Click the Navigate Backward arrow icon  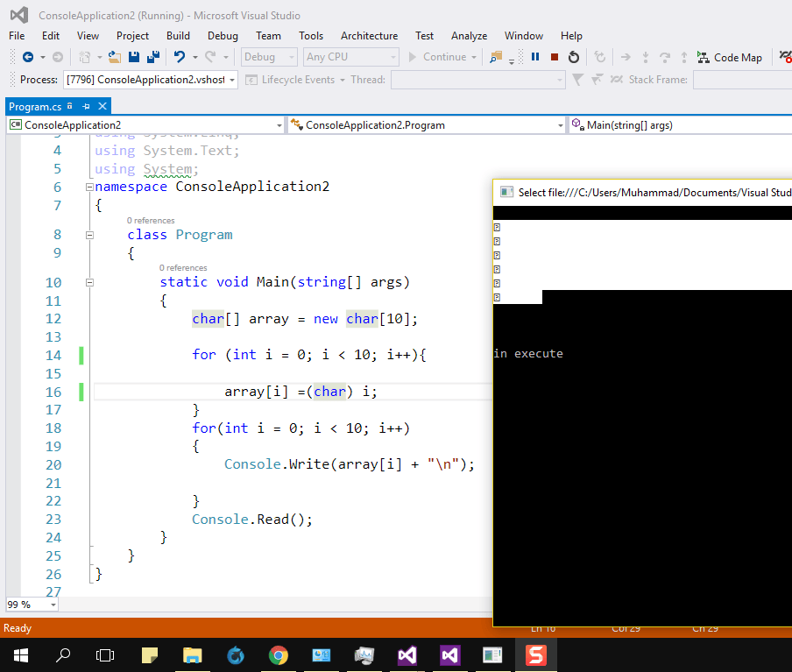(28, 57)
